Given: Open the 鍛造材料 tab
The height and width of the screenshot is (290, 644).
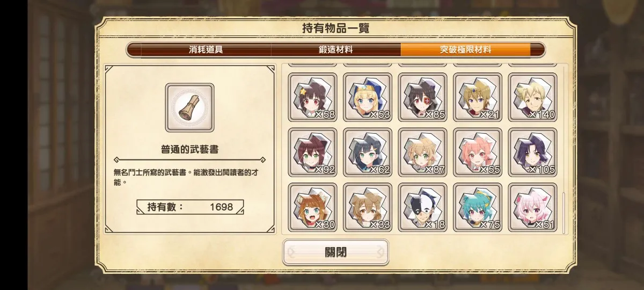Looking at the screenshot, I should [x=336, y=50].
